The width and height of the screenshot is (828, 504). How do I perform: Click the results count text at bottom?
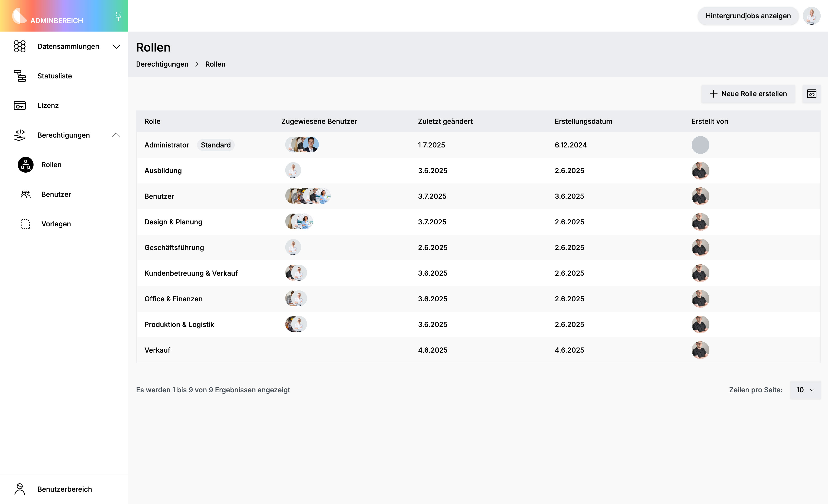click(x=213, y=390)
